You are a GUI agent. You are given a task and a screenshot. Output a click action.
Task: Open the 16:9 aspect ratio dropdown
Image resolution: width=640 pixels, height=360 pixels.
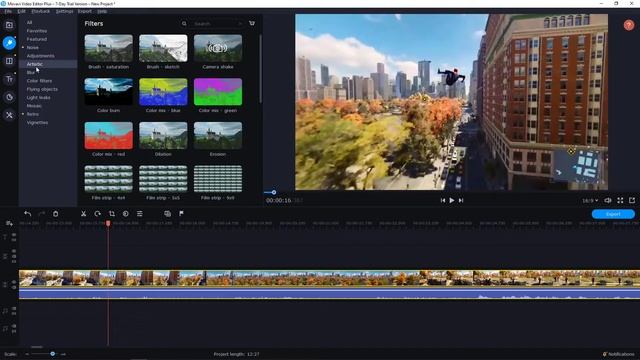(590, 200)
